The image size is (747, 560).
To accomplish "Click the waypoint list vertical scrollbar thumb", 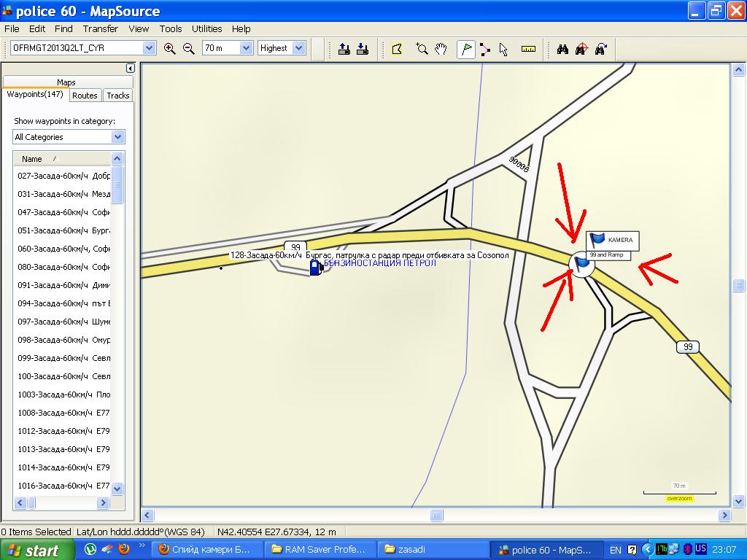I will point(117,184).
